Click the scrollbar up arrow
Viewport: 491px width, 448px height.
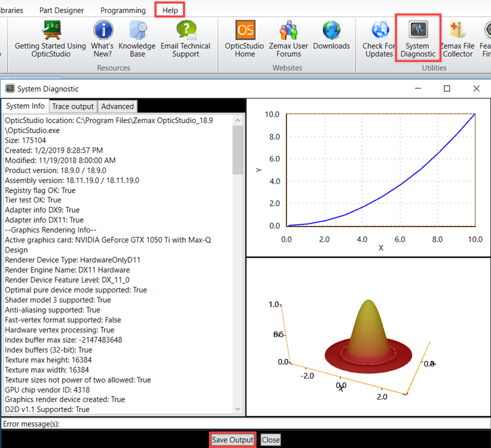238,120
